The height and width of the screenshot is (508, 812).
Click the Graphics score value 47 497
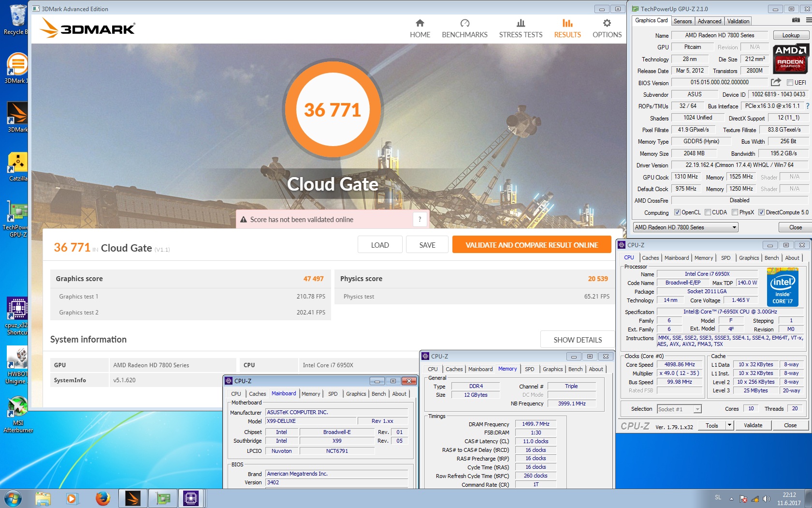(313, 279)
